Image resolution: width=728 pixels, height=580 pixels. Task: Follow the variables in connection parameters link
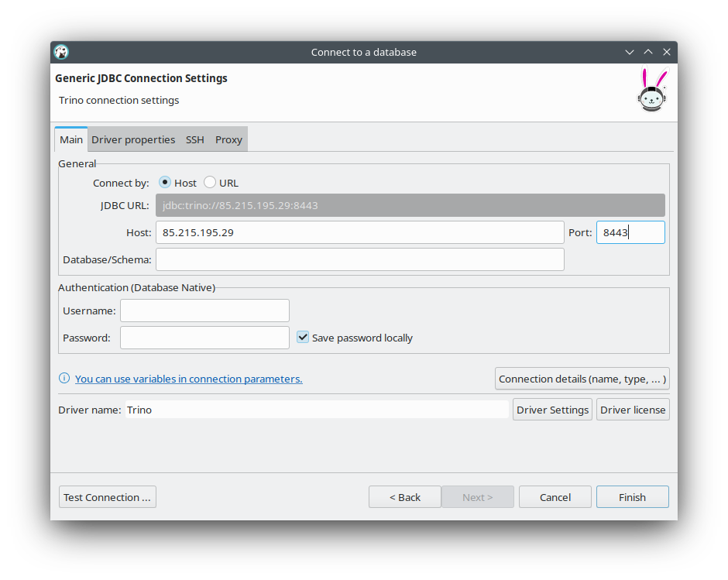click(188, 379)
